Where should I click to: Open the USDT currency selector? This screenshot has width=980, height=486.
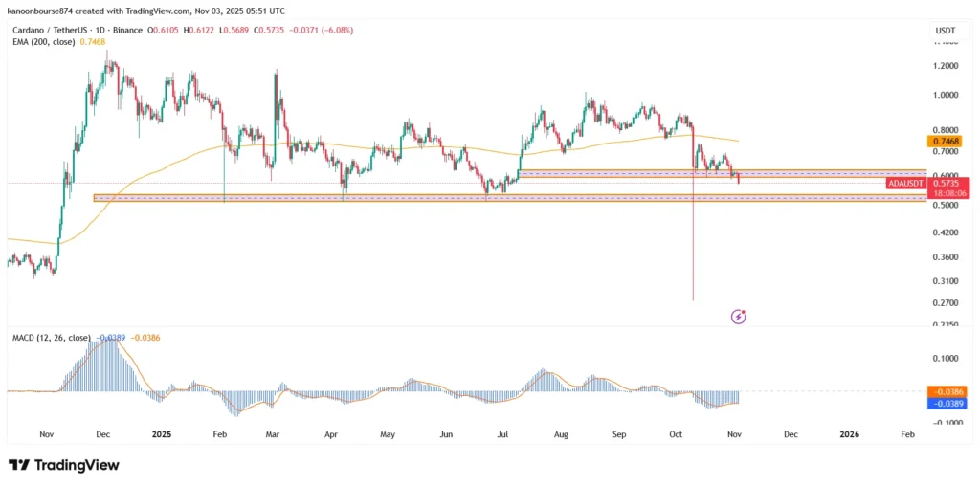pyautogui.click(x=944, y=33)
